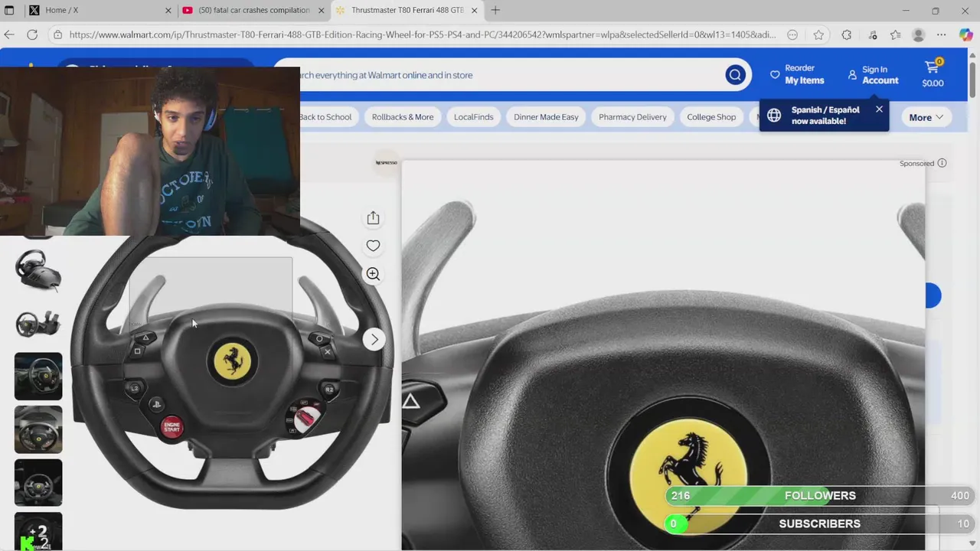Close the YouTube compilation tab
The width and height of the screenshot is (980, 551).
(322, 10)
